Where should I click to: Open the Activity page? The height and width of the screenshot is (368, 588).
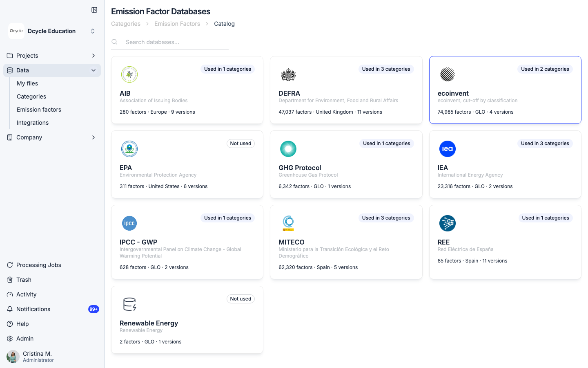coord(27,294)
